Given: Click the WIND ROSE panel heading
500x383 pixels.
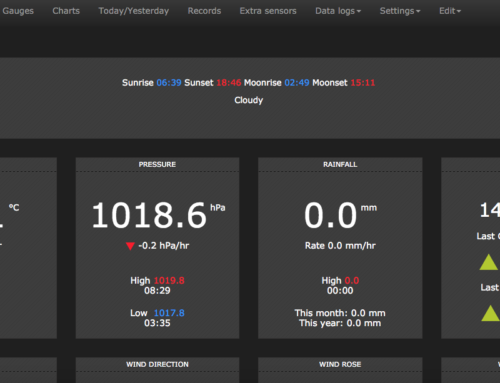Looking at the screenshot, I should tap(340, 364).
